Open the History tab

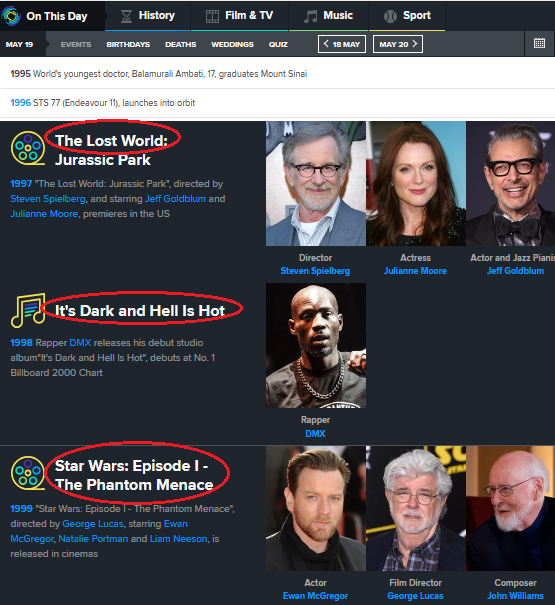coord(147,15)
